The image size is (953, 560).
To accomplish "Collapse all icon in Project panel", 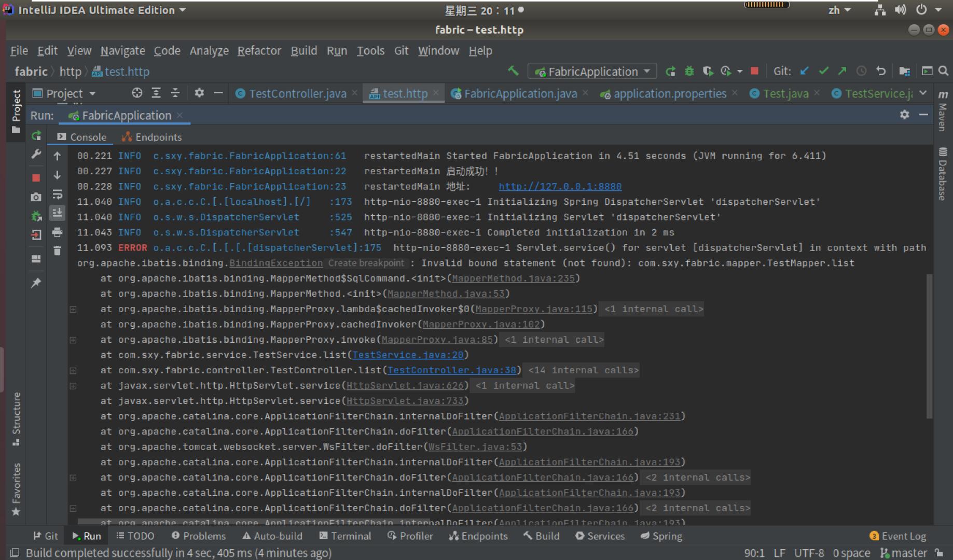I will click(175, 93).
